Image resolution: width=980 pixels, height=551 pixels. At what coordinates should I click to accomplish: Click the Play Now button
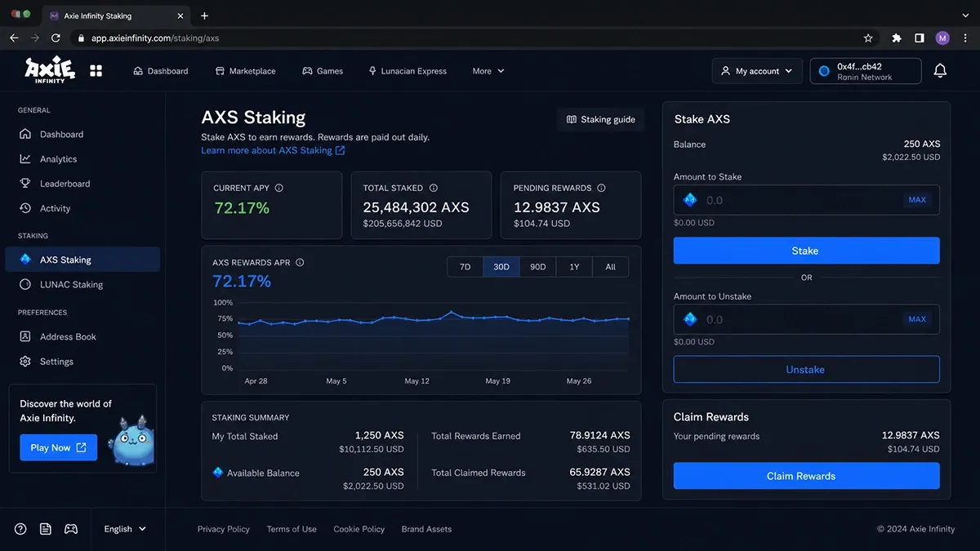click(x=59, y=447)
